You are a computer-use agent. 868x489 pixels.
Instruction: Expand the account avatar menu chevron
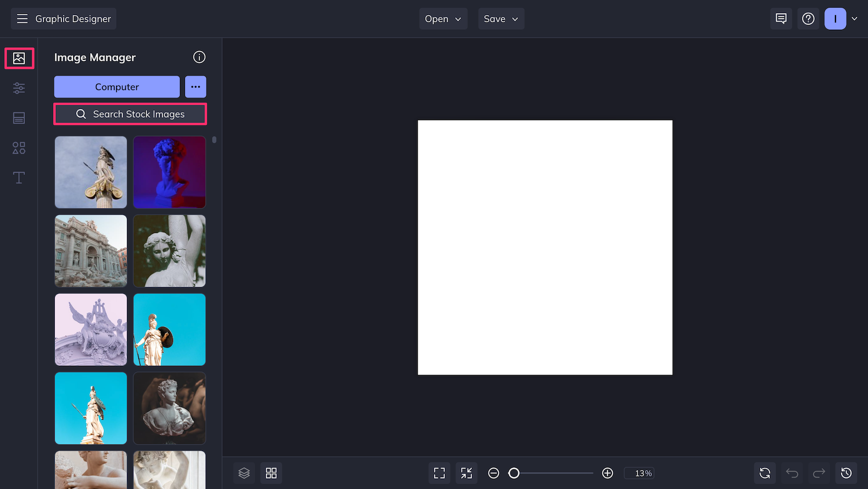point(854,18)
